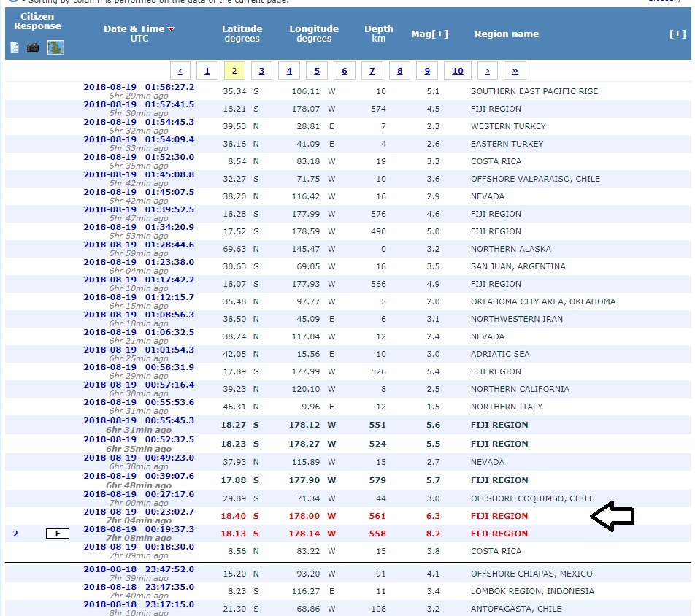Open the 01:57:41.5 Fiji earthquake entry
Viewport: 695px width, 616px height.
(x=139, y=104)
